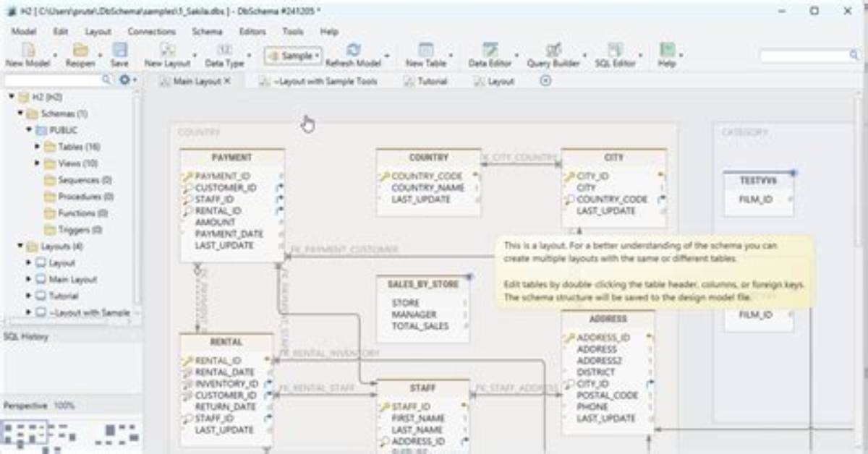
Task: Open the Edit menu
Action: [x=61, y=32]
